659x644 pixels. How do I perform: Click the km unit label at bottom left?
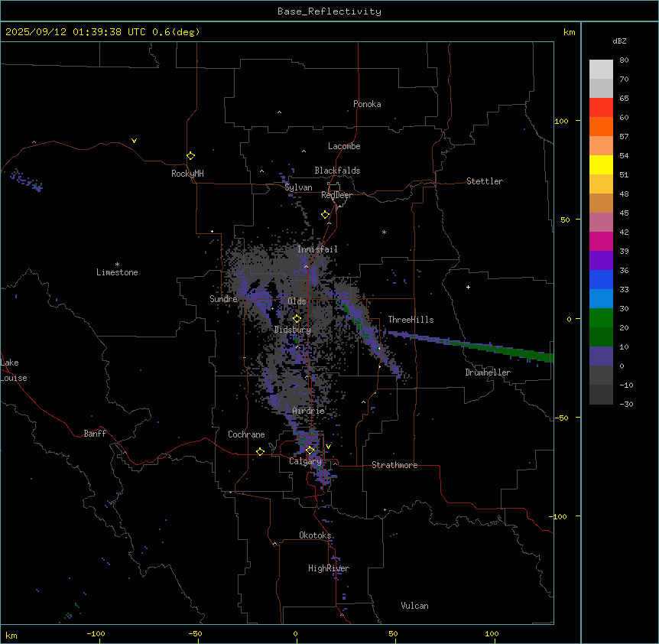click(11, 636)
